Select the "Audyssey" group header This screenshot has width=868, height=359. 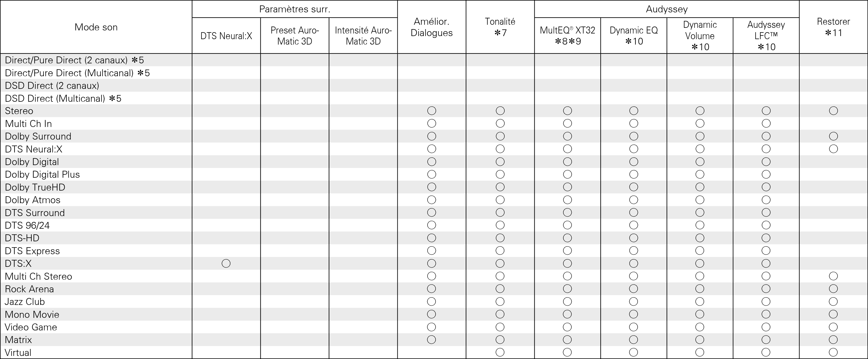tap(666, 9)
